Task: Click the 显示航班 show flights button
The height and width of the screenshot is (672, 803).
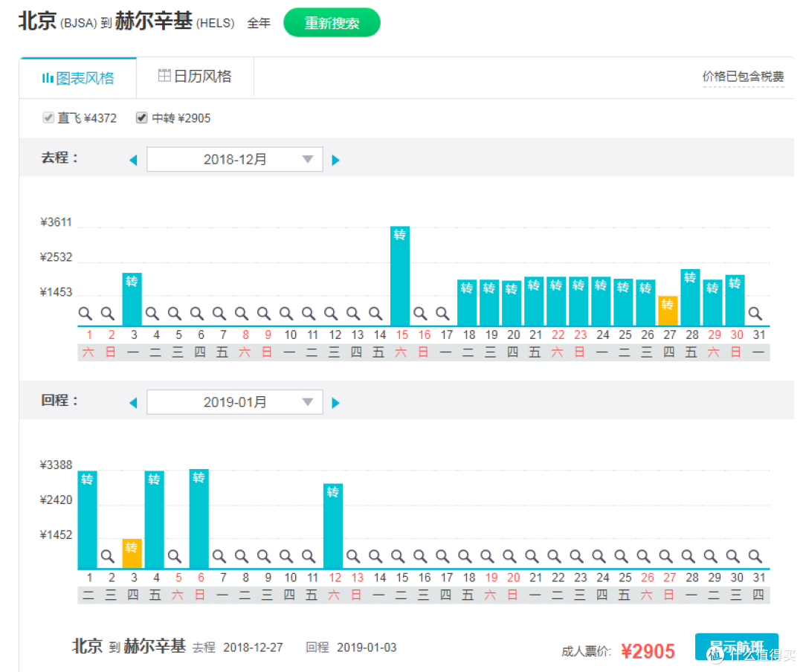Action: (x=736, y=647)
